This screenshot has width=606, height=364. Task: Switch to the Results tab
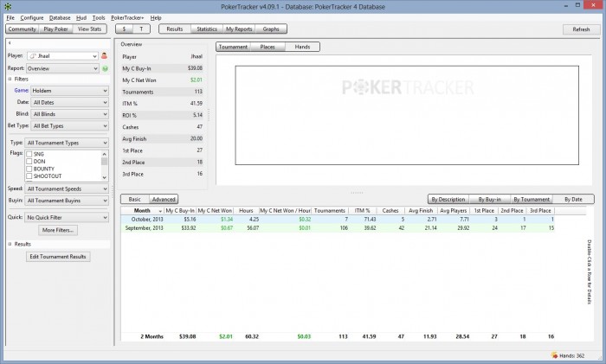click(175, 29)
